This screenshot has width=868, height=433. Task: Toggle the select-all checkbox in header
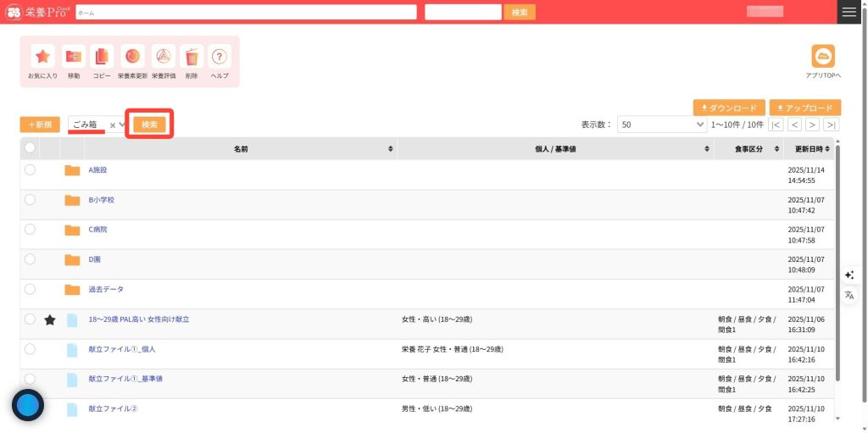(x=30, y=148)
